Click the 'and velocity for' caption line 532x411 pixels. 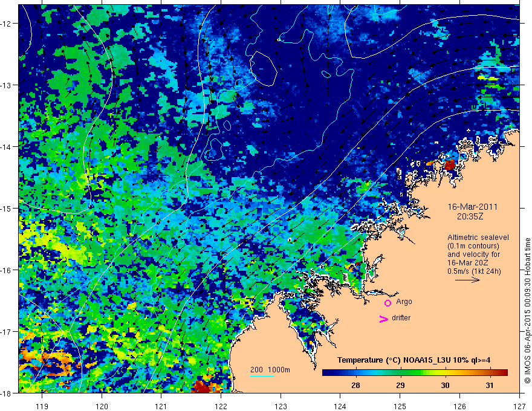point(473,254)
